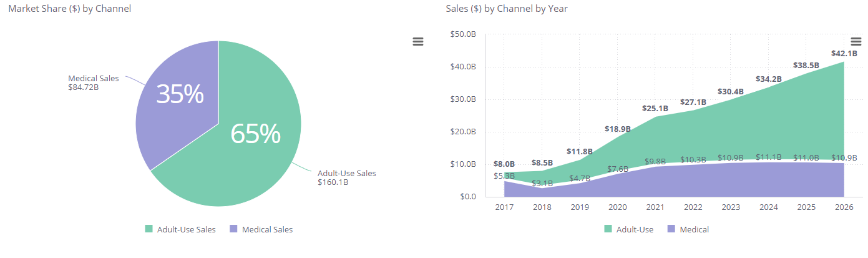
Task: Toggle Medical Sales in the pie legend
Action: click(261, 229)
